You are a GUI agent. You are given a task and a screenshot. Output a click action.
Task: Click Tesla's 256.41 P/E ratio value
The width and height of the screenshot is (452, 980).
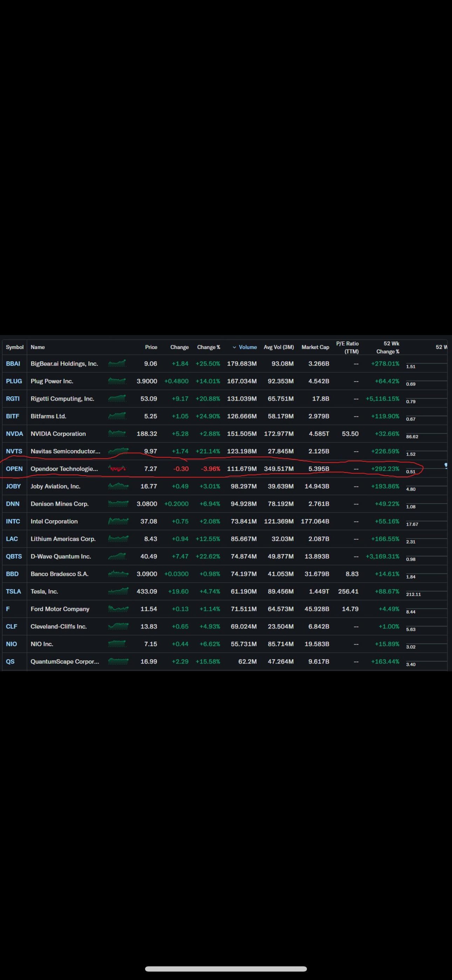[x=348, y=591]
